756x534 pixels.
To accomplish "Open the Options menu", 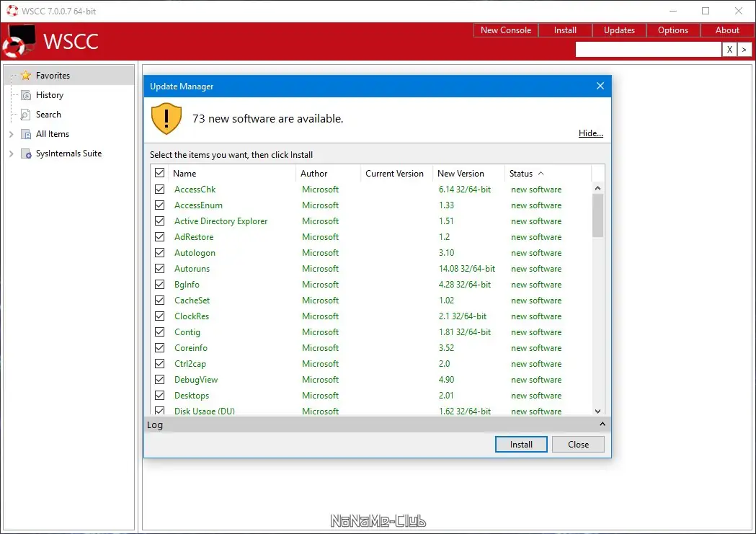I will 673,30.
